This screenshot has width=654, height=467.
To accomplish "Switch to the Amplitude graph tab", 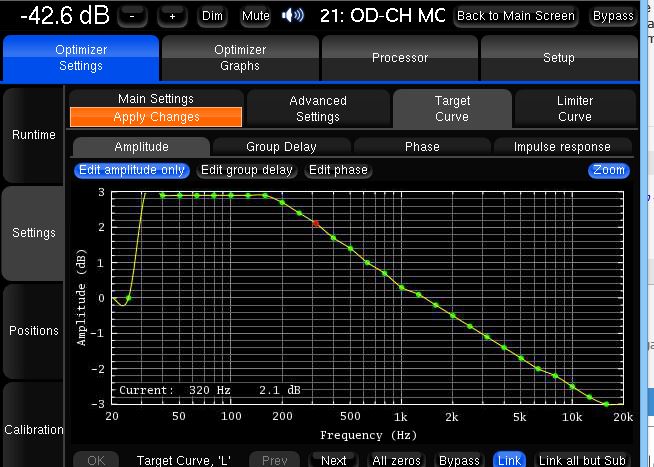I will tap(141, 147).
